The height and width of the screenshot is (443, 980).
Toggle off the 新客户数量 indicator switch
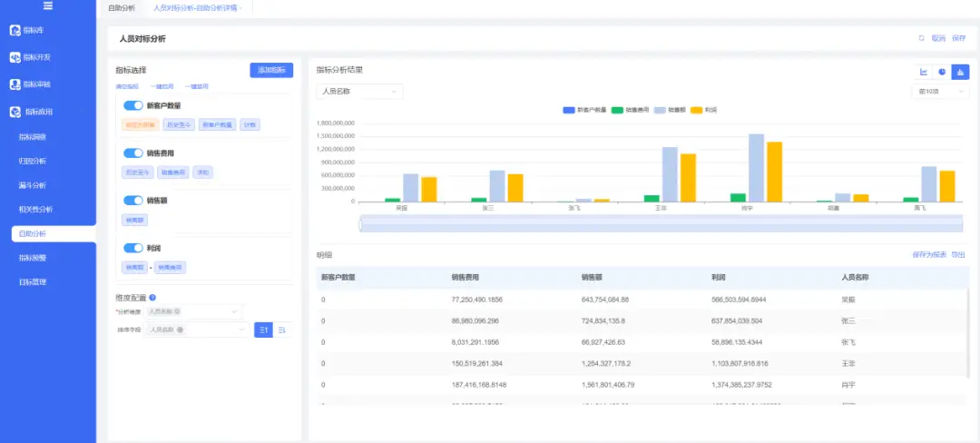coord(133,105)
